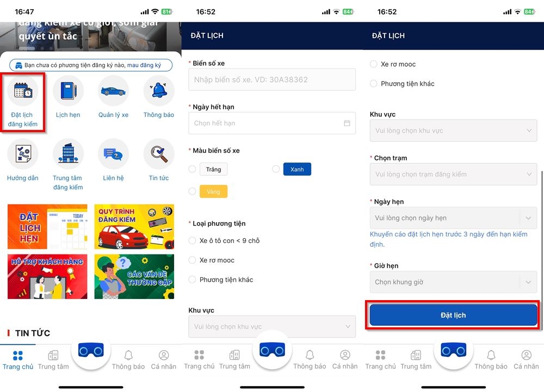Expand the Giờ hẹn time slot dropdown
The width and height of the screenshot is (544, 392).
pyautogui.click(x=453, y=282)
